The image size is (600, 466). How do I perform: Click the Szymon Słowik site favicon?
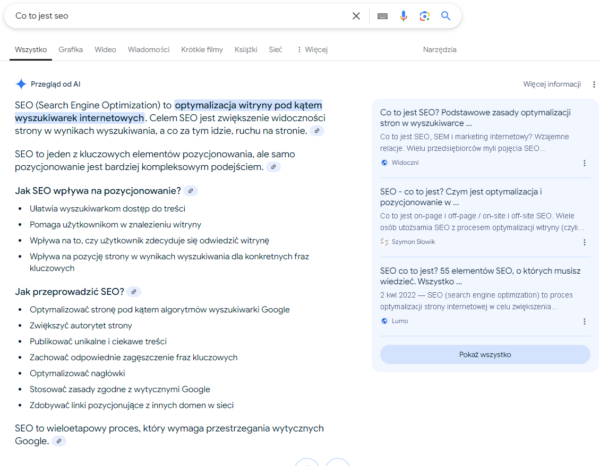point(384,242)
